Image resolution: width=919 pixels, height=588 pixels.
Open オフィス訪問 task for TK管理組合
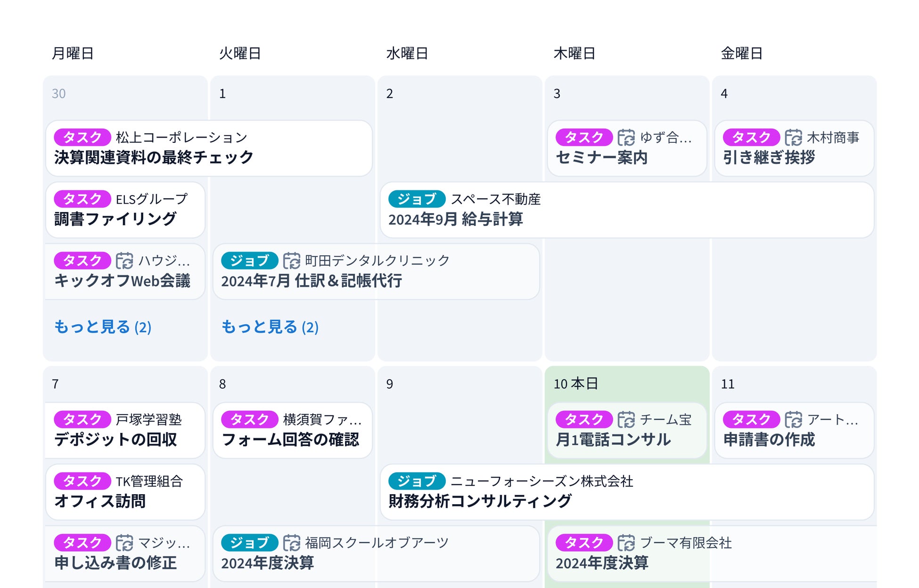click(125, 492)
